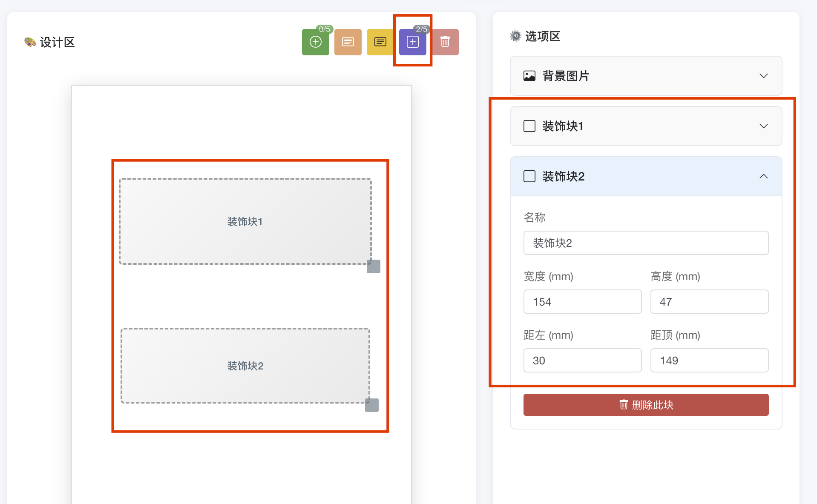
Task: Click the 距顶 (mm) label
Action: tap(675, 335)
